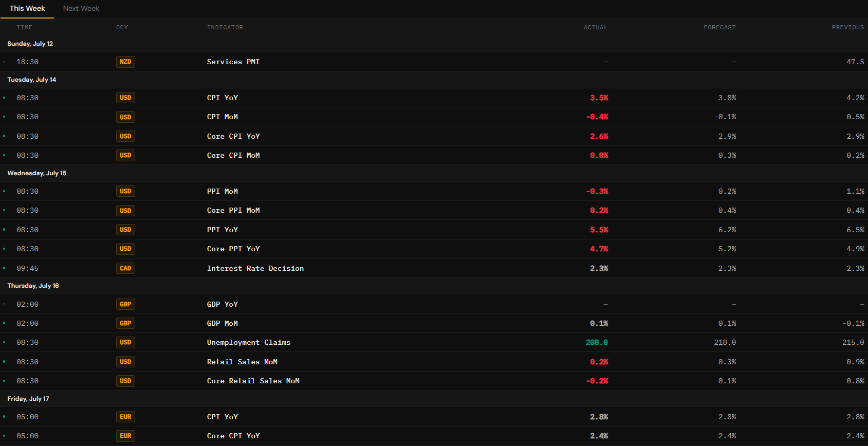Click the USD badge beside Unemployment Claims
Image resolution: width=868 pixels, height=446 pixels.
pyautogui.click(x=125, y=342)
